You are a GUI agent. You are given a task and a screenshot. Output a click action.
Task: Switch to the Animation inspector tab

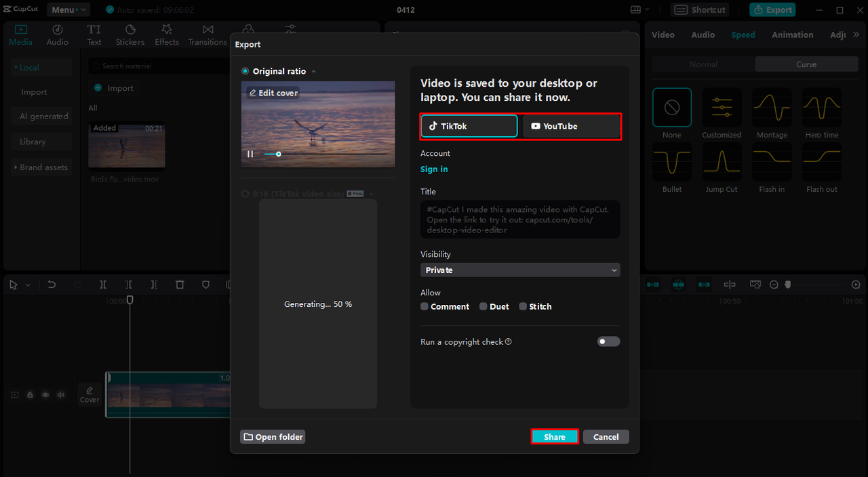coord(792,35)
